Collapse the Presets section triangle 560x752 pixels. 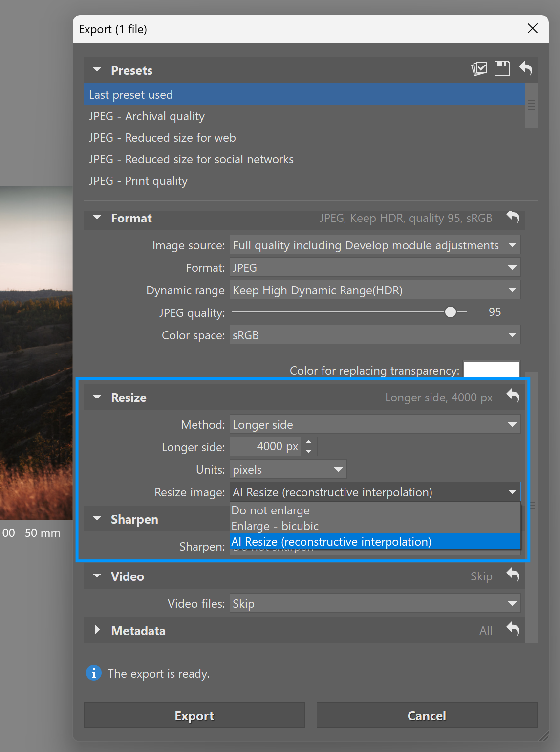(x=97, y=70)
